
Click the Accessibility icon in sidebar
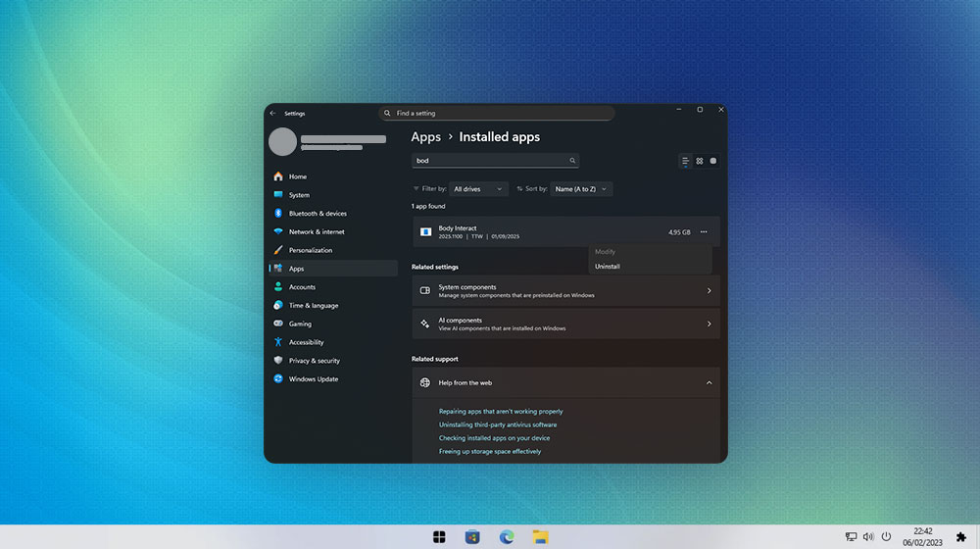pos(278,342)
